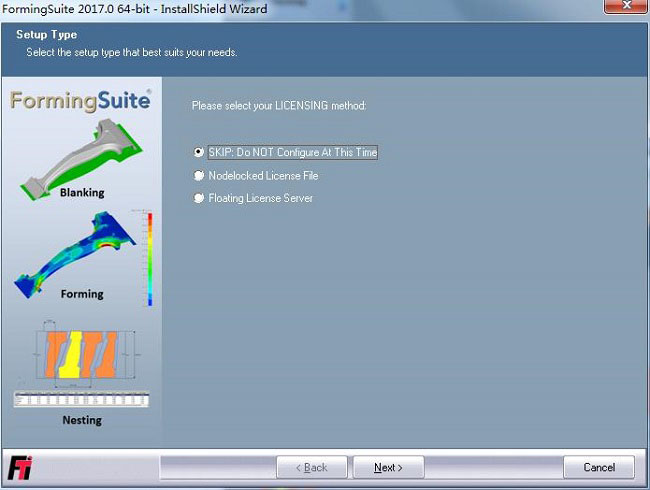Click the FormingSuite logo
This screenshot has width=650, height=490.
[80, 101]
